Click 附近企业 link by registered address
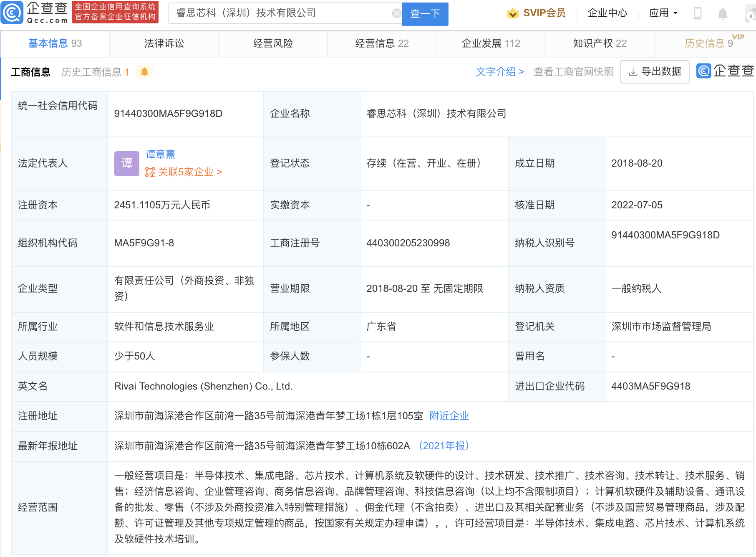The width and height of the screenshot is (756, 557). point(449,416)
